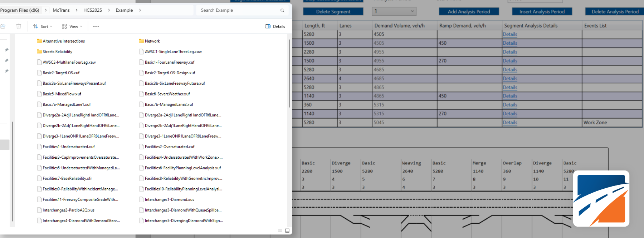The height and width of the screenshot is (238, 644).
Task: Click the Delete trash icon in Explorer toolbar
Action: coord(19,26)
